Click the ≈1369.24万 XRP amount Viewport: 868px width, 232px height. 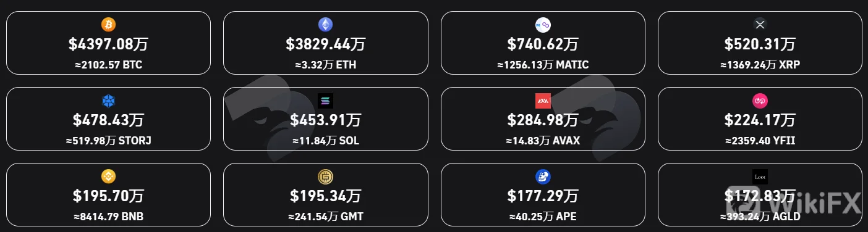click(x=760, y=65)
